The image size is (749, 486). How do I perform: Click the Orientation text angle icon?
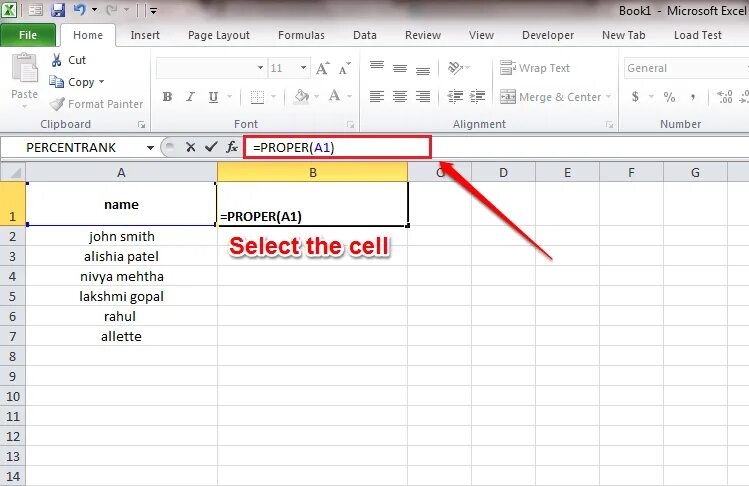coord(455,68)
